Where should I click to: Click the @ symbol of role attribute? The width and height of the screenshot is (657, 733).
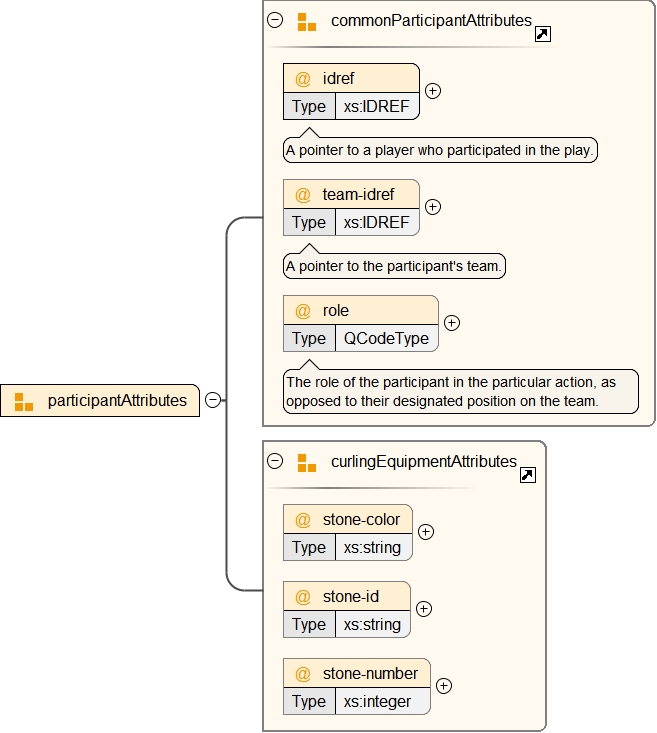pos(303,311)
